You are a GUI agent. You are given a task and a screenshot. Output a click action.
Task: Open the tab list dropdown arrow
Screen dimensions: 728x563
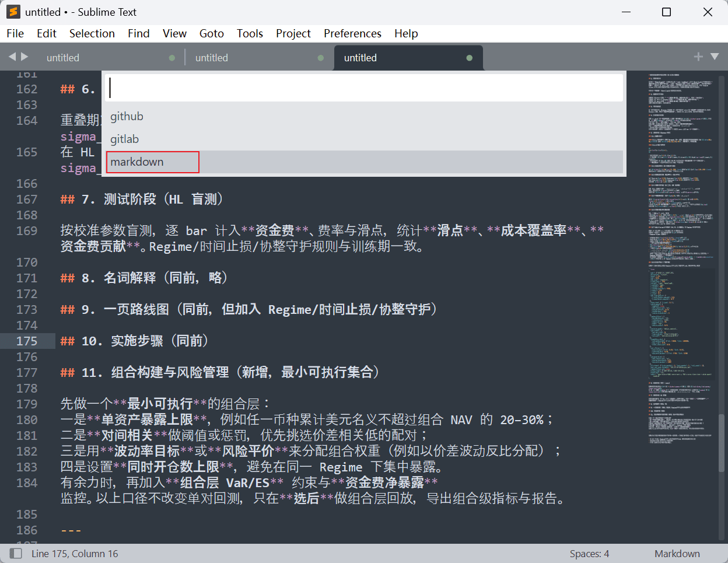pyautogui.click(x=715, y=57)
